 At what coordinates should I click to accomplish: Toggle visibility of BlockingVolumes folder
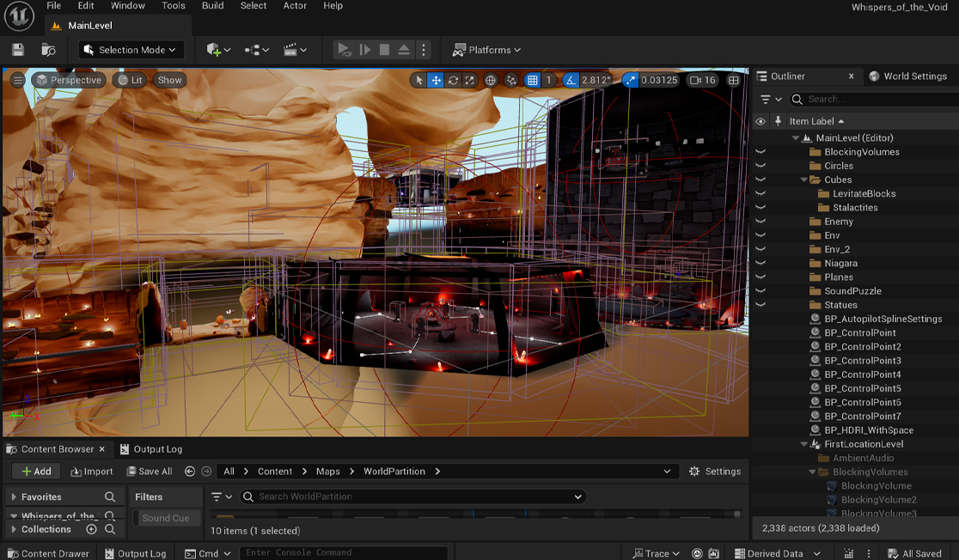760,152
